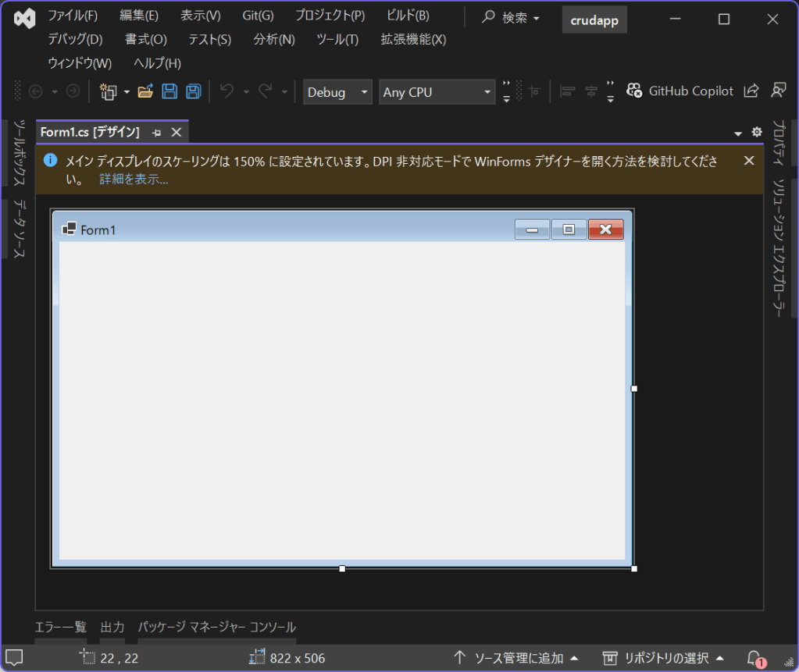Screen dimensions: 799x672
Task: Open the ビルド(B) menu
Action: [x=408, y=16]
